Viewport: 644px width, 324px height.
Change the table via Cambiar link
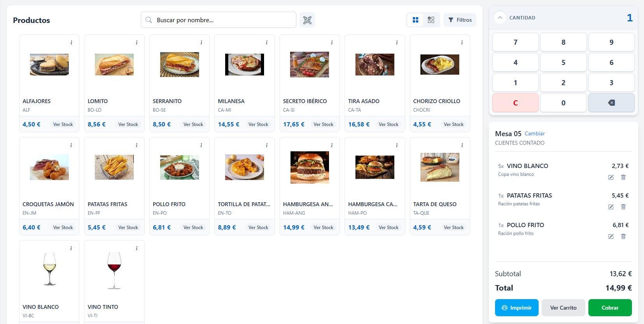click(535, 133)
